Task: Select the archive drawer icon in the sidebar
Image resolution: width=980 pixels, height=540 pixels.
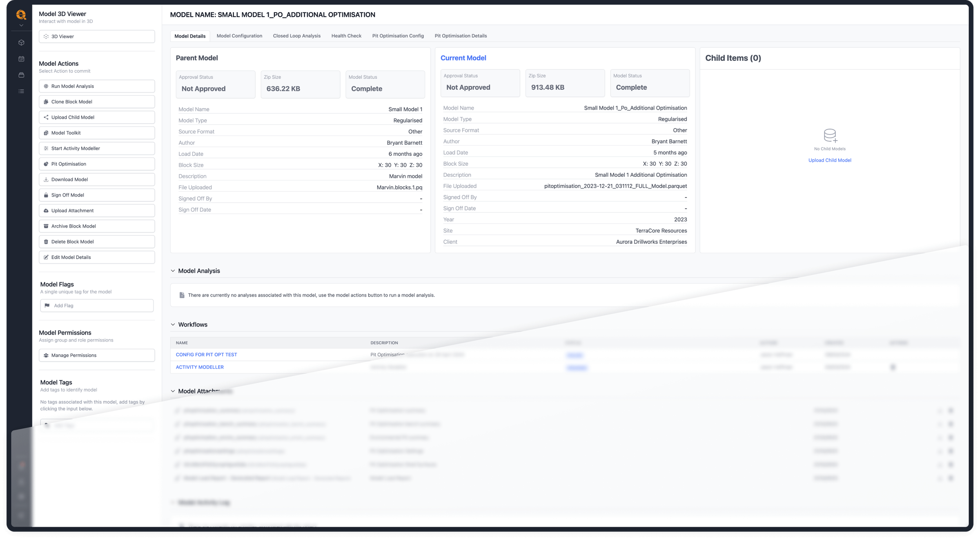Action: tap(21, 74)
